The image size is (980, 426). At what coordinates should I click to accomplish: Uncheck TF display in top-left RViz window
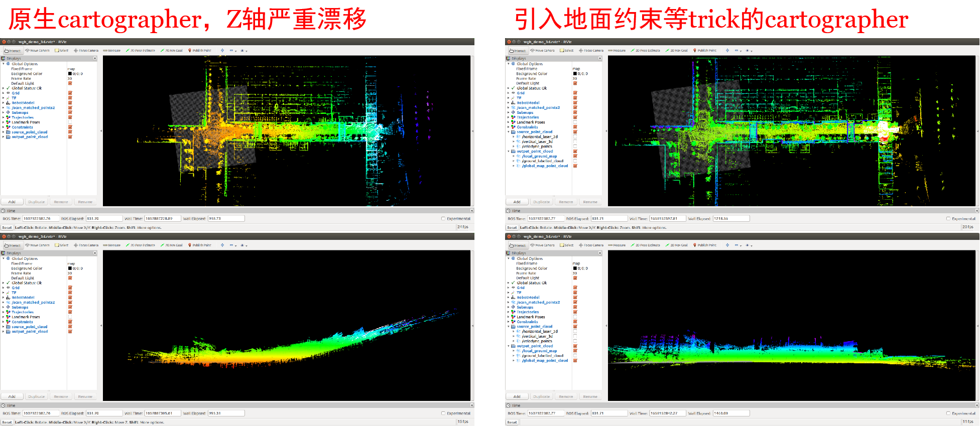click(70, 98)
